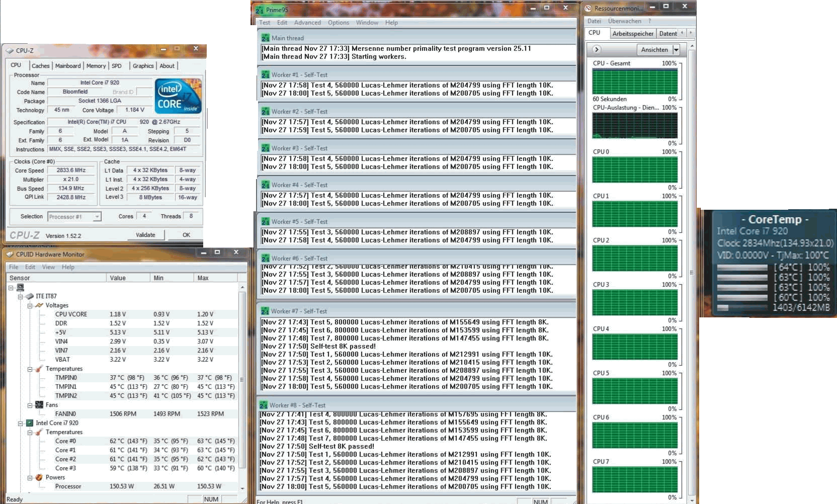Collapse the Fans tree node

click(30, 405)
